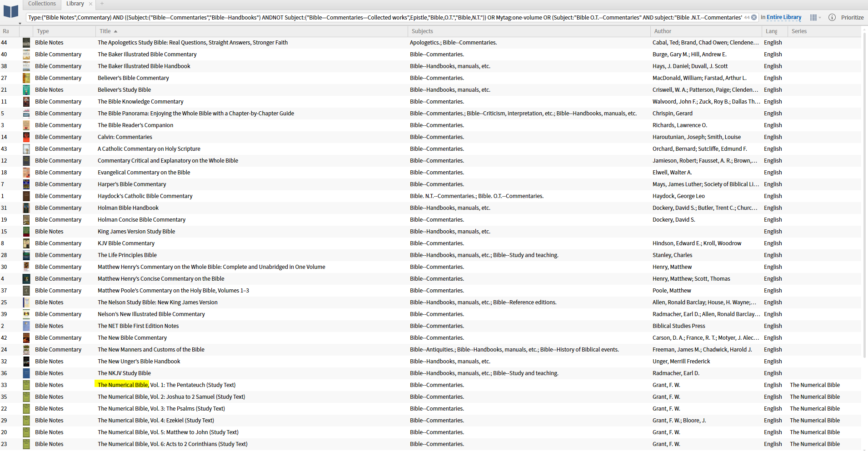The width and height of the screenshot is (868, 451).
Task: Open the Library panel book icon menu
Action: click(x=11, y=12)
